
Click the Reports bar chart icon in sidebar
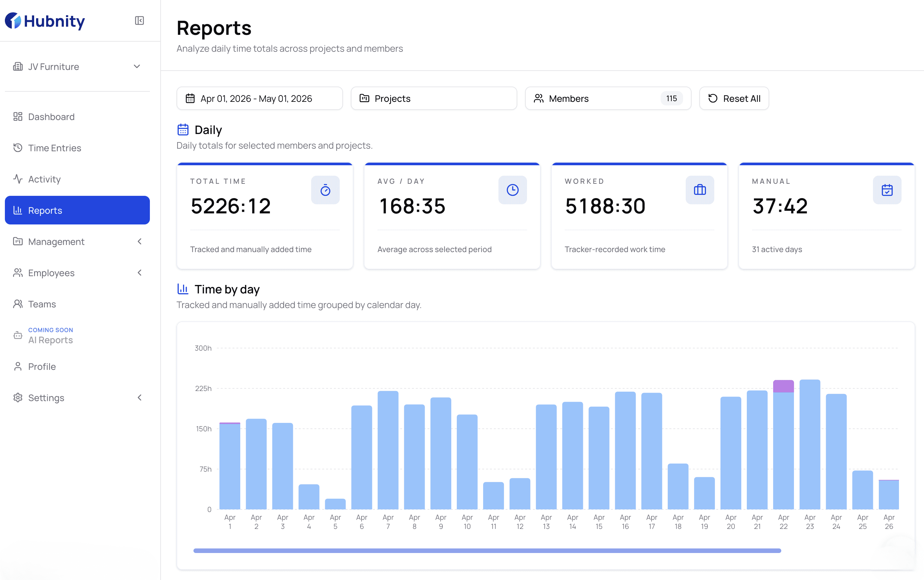point(18,210)
